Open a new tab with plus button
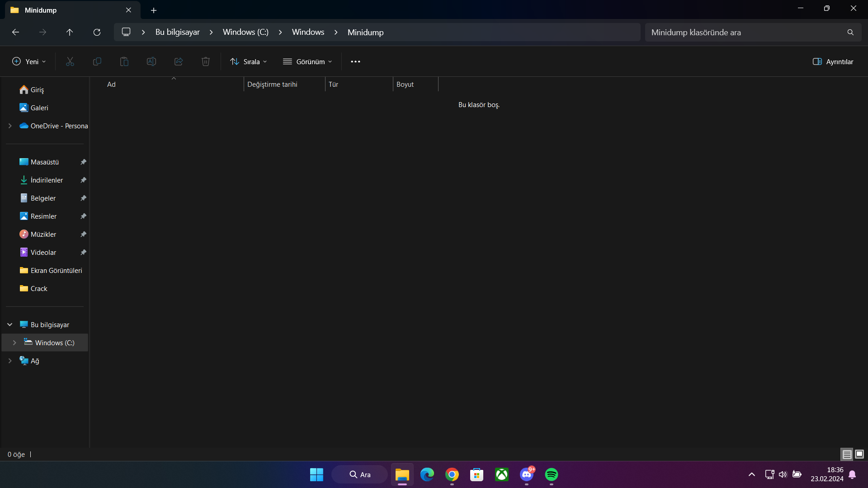 (x=154, y=10)
